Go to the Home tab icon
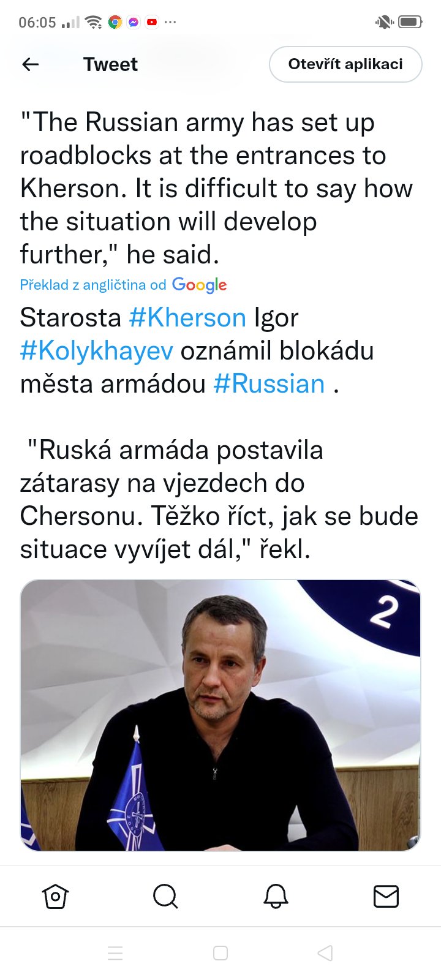 tap(55, 897)
